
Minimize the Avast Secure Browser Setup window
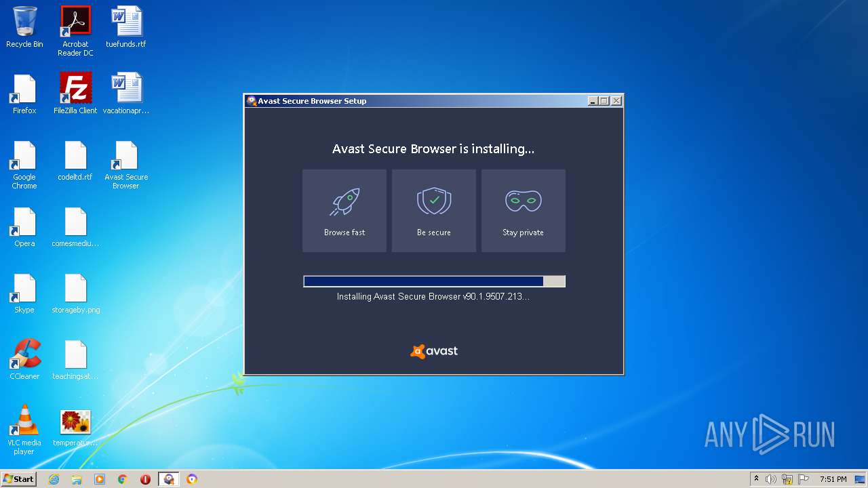(x=593, y=101)
